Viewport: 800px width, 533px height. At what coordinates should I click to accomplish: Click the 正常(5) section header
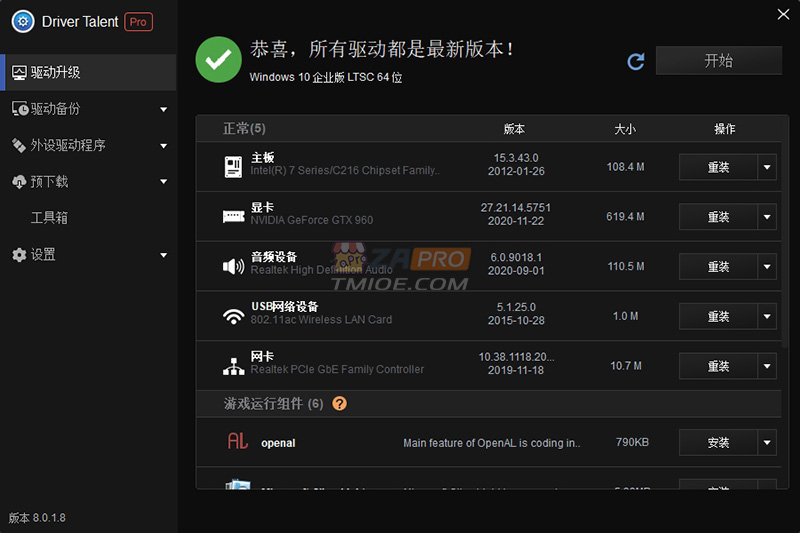(244, 129)
